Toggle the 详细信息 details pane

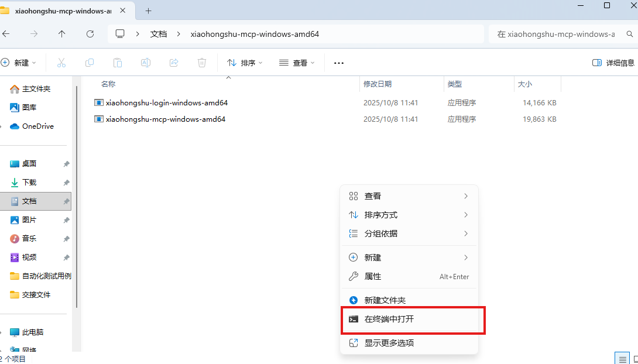click(x=613, y=63)
